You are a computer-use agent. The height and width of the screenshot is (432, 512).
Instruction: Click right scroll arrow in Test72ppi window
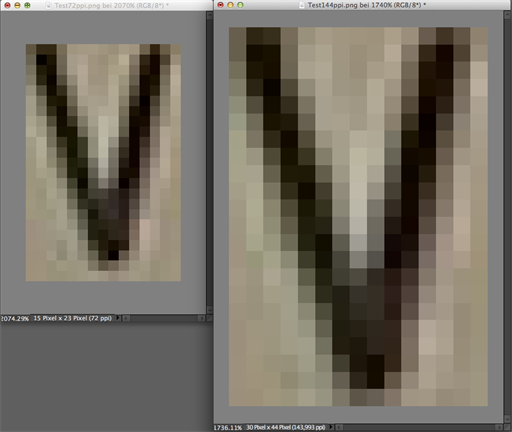coord(201,318)
